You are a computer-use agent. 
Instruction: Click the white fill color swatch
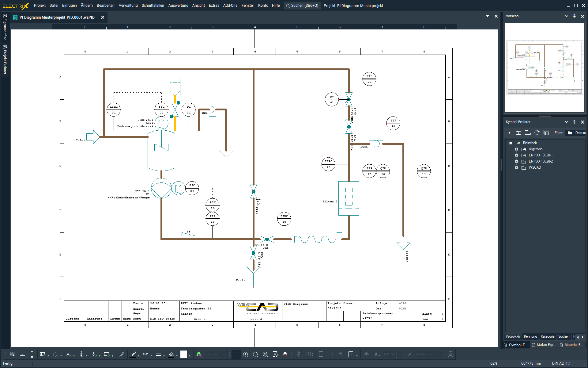pos(183,355)
